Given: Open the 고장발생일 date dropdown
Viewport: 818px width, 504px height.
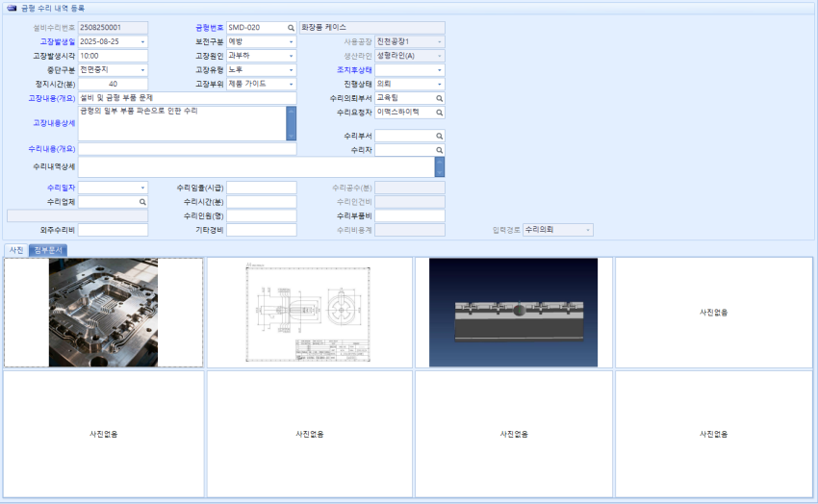Looking at the screenshot, I should 143,42.
